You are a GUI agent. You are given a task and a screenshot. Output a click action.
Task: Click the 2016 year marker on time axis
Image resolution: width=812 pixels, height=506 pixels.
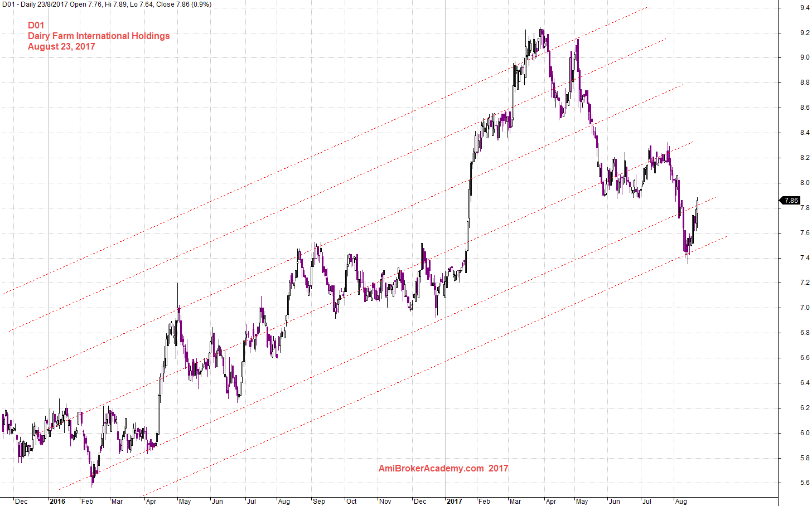[x=57, y=502]
